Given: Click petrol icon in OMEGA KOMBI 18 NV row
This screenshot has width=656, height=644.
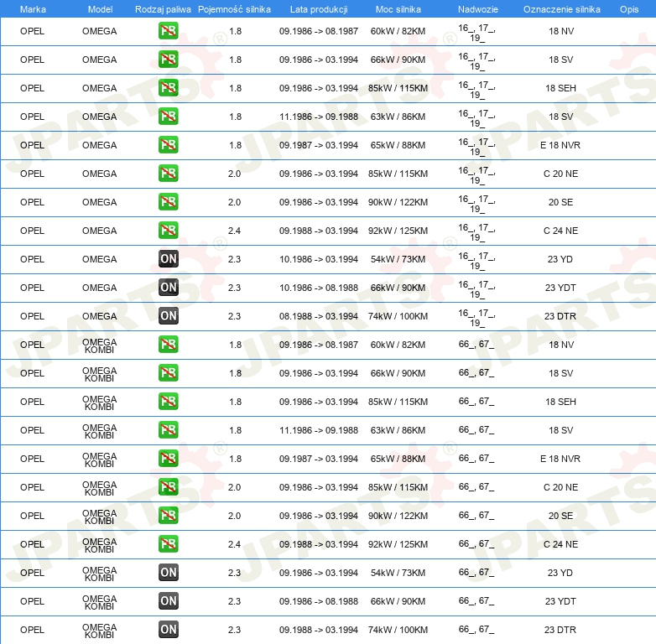Looking at the screenshot, I should pyautogui.click(x=168, y=344).
